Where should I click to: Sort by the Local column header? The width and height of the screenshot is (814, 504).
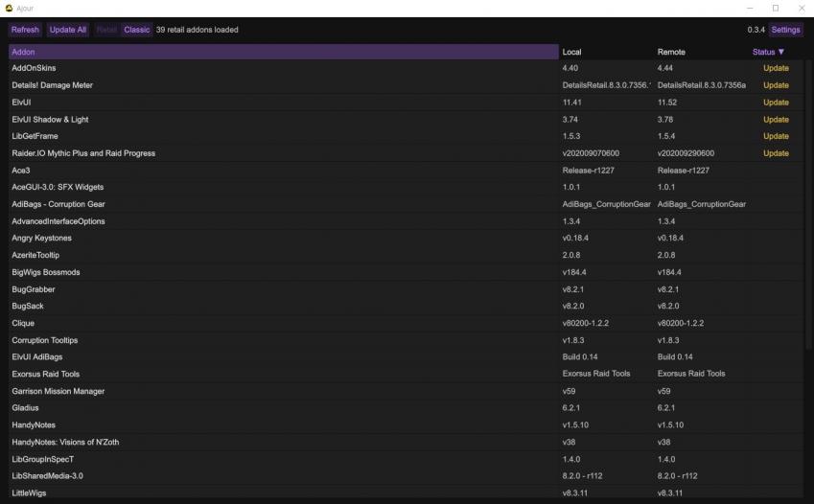tap(571, 52)
